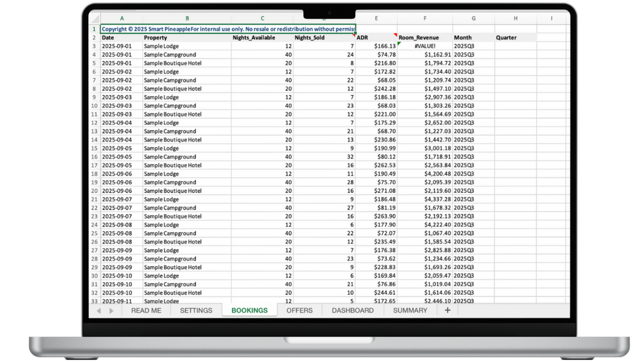
Task: Open the OFFERS sheet tab
Action: tap(299, 311)
